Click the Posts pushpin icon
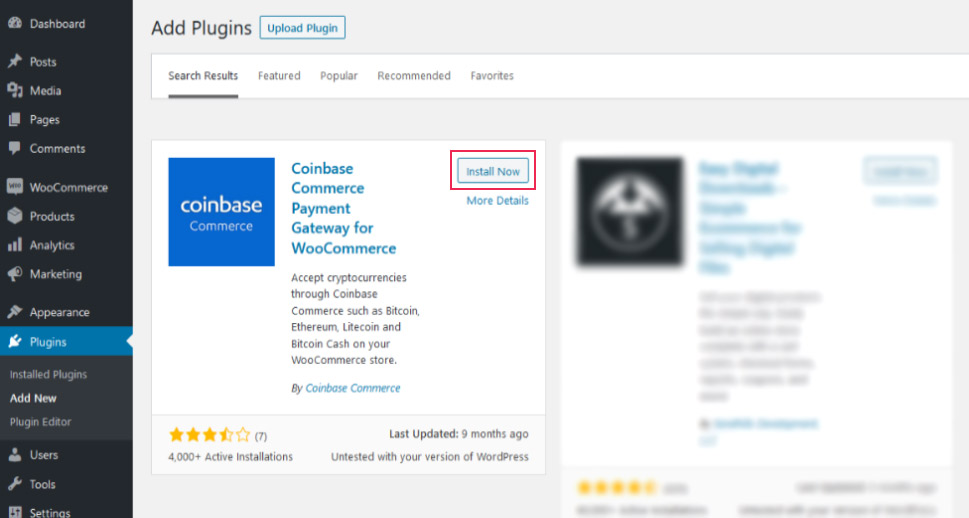 [x=15, y=61]
